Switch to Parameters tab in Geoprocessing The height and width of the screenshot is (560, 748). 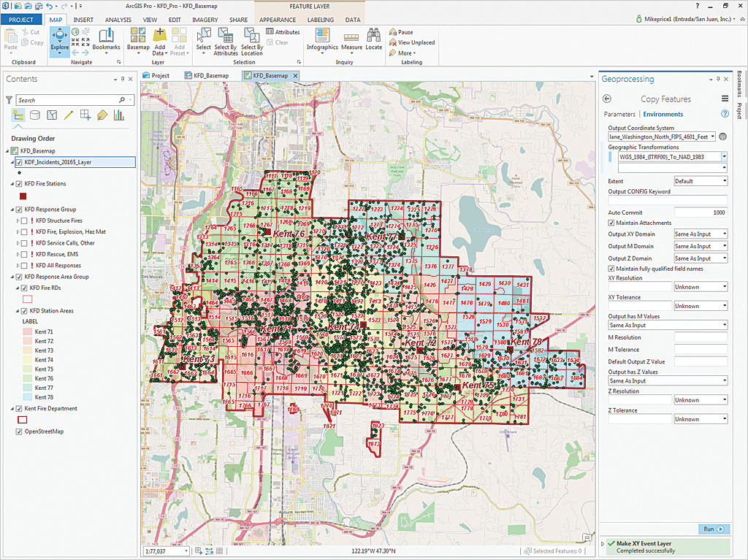[x=619, y=114]
